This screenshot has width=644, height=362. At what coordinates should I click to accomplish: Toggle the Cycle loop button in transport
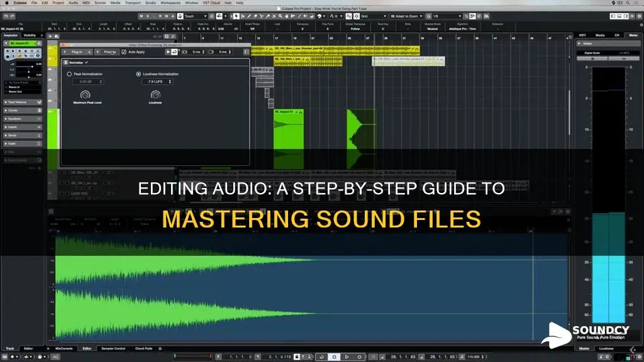(321, 357)
